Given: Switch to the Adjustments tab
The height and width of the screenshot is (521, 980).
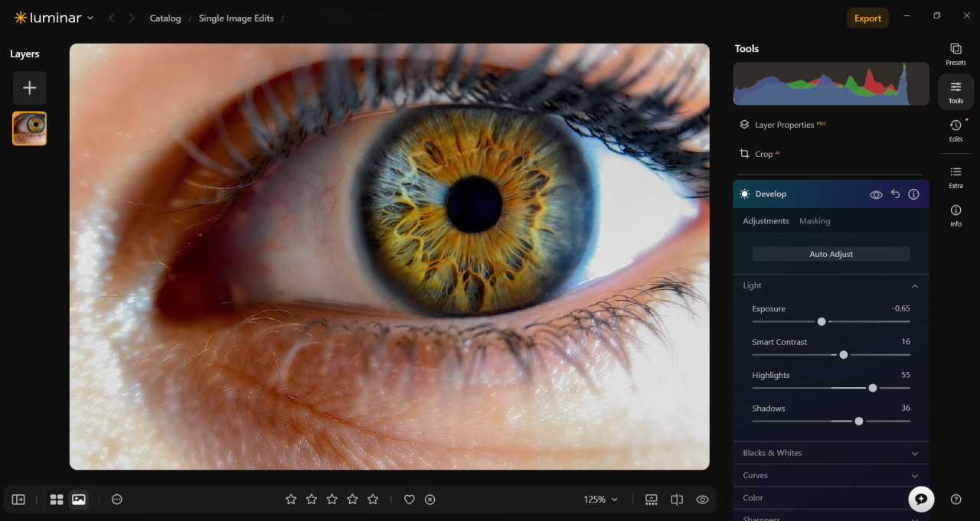Looking at the screenshot, I should (x=766, y=221).
